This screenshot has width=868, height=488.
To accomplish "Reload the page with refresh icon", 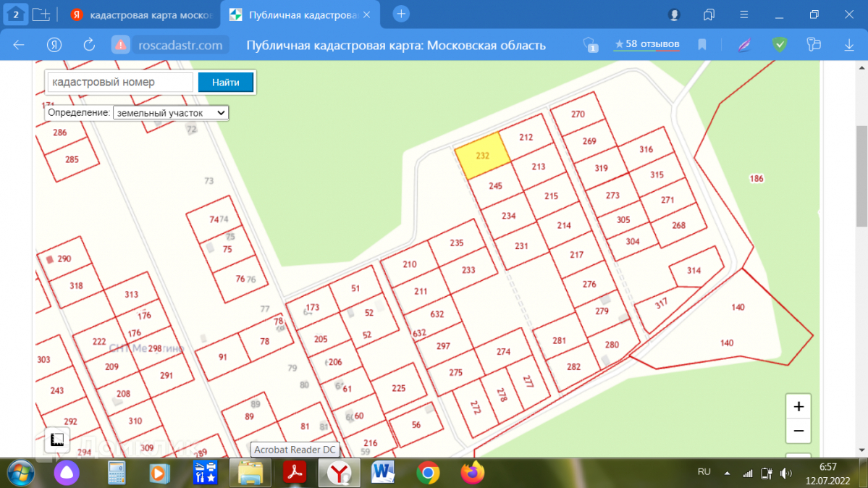I will (89, 45).
